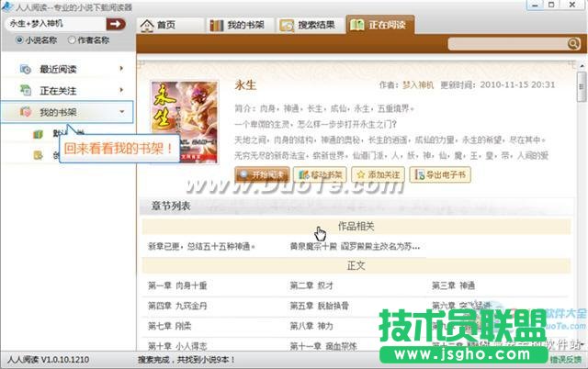Image resolution: width=588 pixels, height=369 pixels.
Task: Open the 搜索结果 tab
Action: (311, 25)
